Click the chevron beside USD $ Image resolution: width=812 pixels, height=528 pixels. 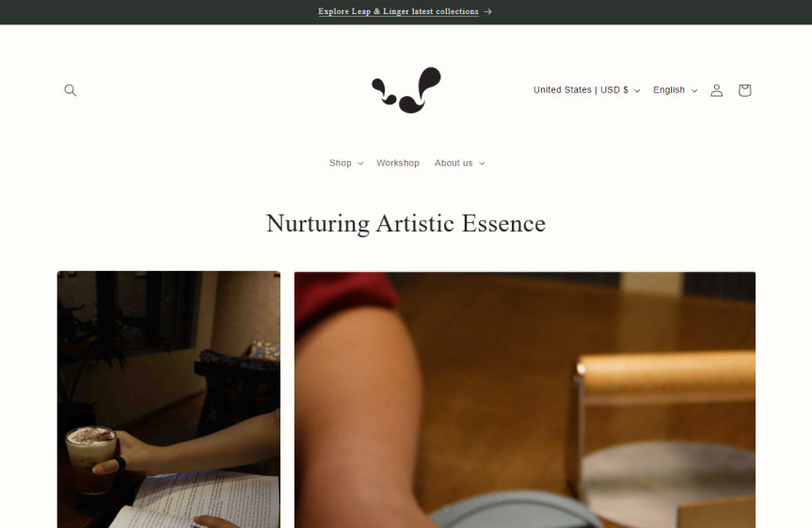(x=637, y=90)
